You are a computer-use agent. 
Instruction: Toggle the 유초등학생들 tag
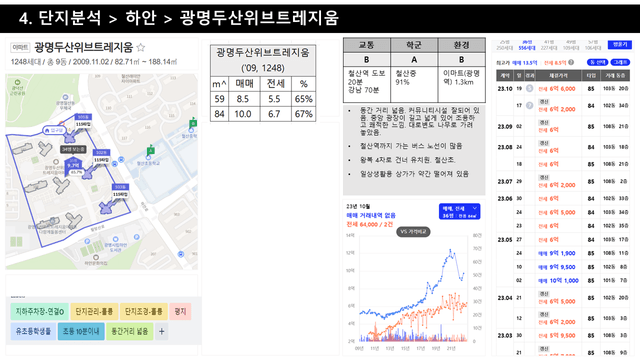click(33, 331)
